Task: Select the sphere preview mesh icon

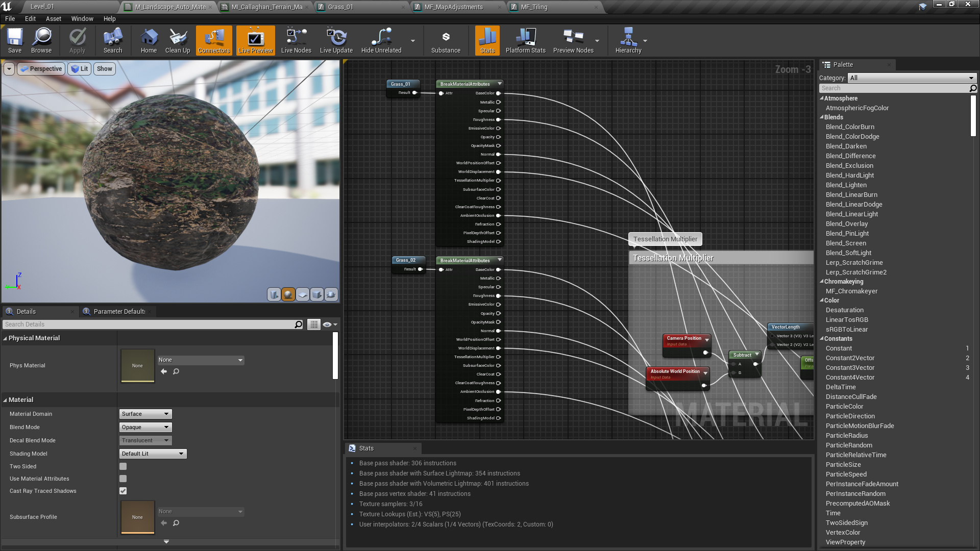Action: pyautogui.click(x=288, y=294)
